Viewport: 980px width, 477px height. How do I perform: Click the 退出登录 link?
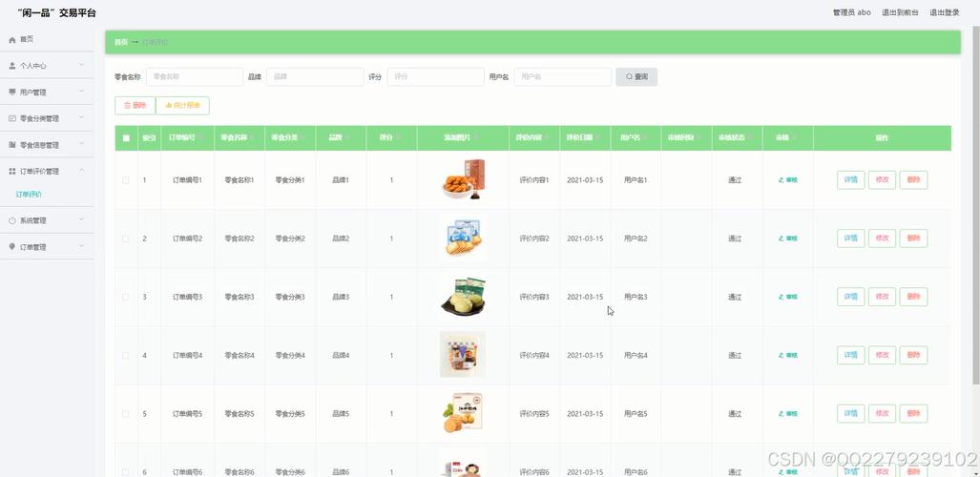coord(945,12)
